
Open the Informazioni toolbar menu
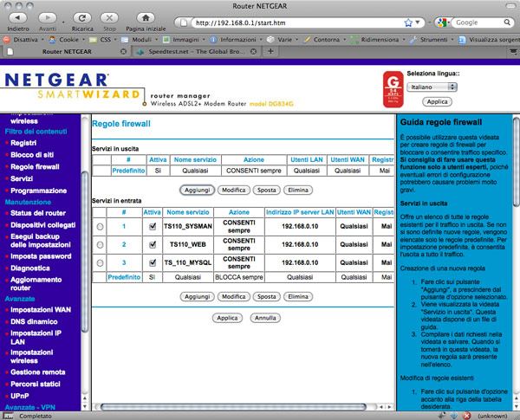click(236, 40)
